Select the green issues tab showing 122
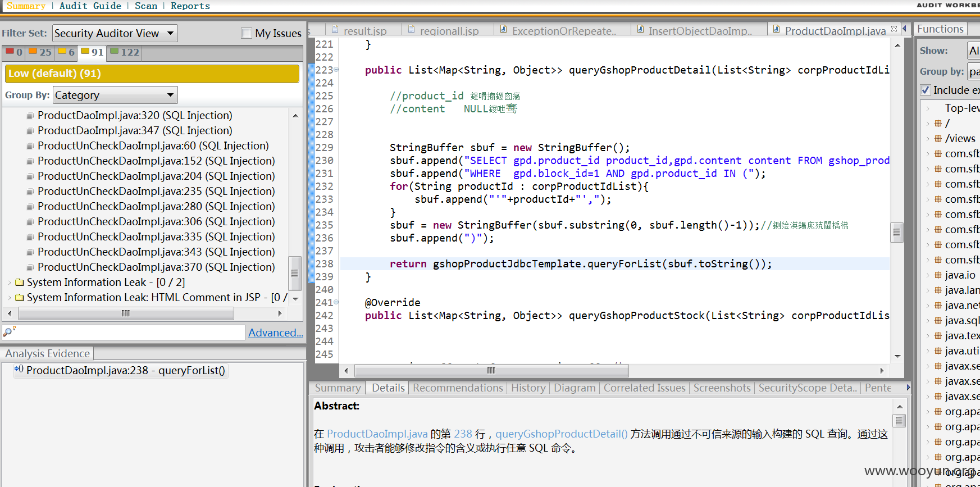 point(125,52)
